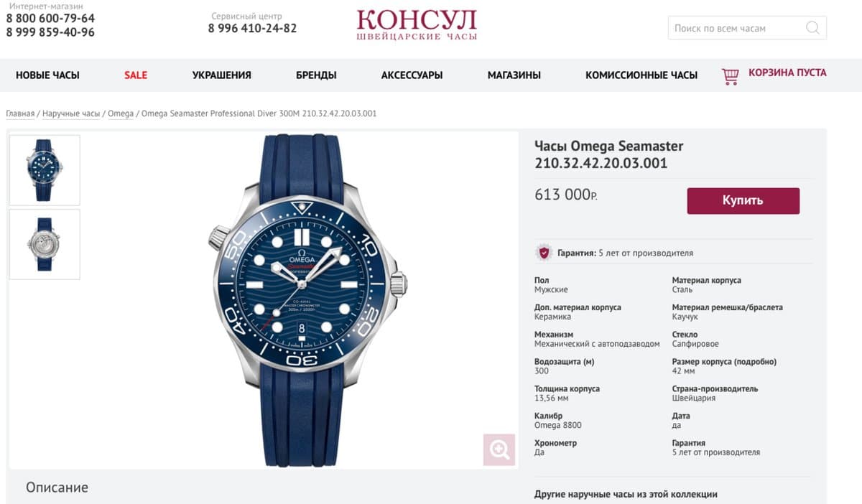This screenshot has height=504, width=862.
Task: Open the Консул logo homepage
Action: click(x=417, y=24)
